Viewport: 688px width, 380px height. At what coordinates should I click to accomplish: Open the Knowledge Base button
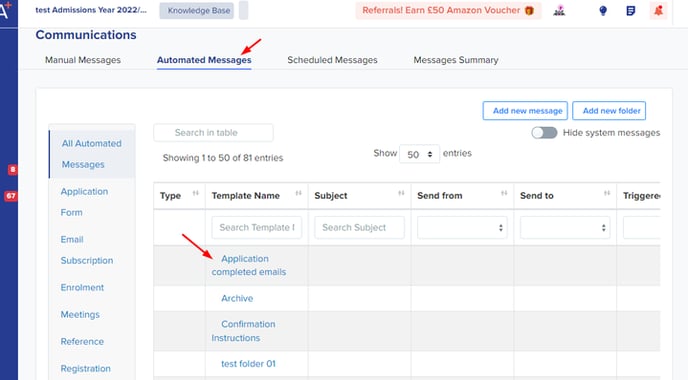pos(197,11)
